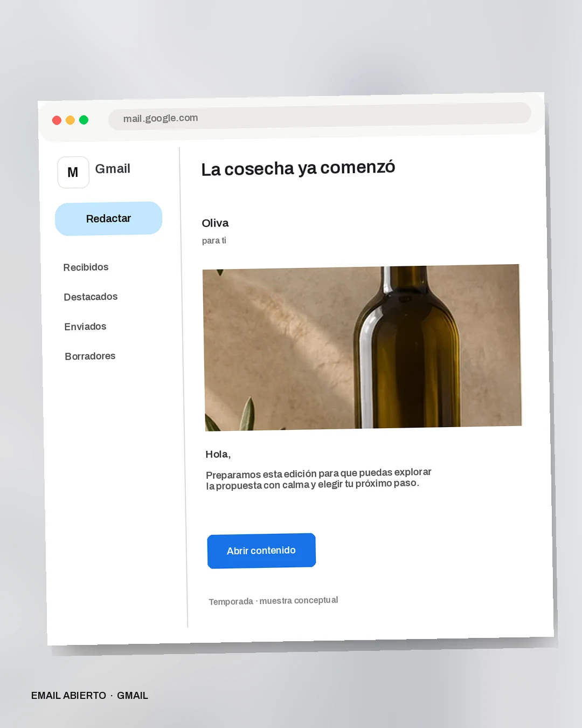
Task: Open the Enviados folder
Action: (x=85, y=326)
